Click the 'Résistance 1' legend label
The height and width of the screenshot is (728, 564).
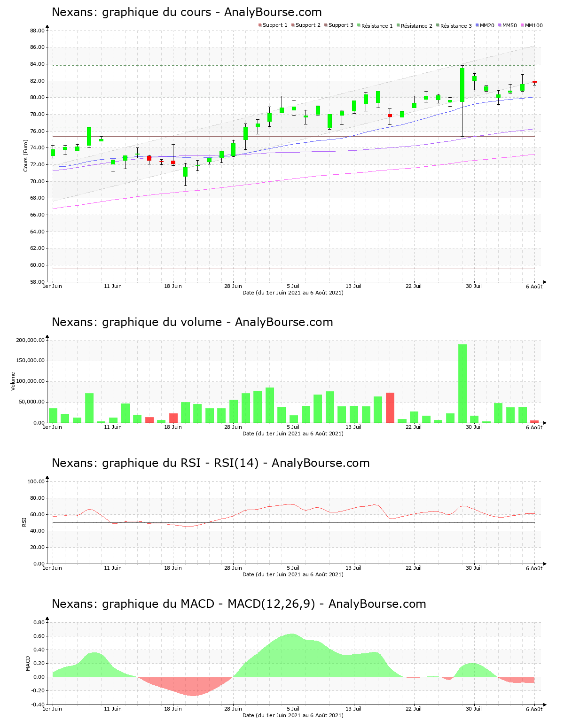(377, 26)
